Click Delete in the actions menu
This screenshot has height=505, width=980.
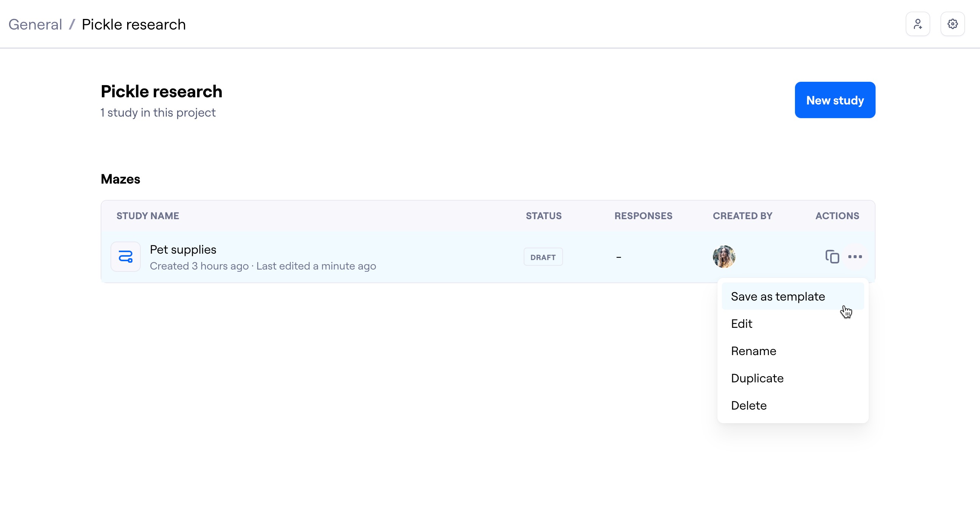pyautogui.click(x=748, y=406)
